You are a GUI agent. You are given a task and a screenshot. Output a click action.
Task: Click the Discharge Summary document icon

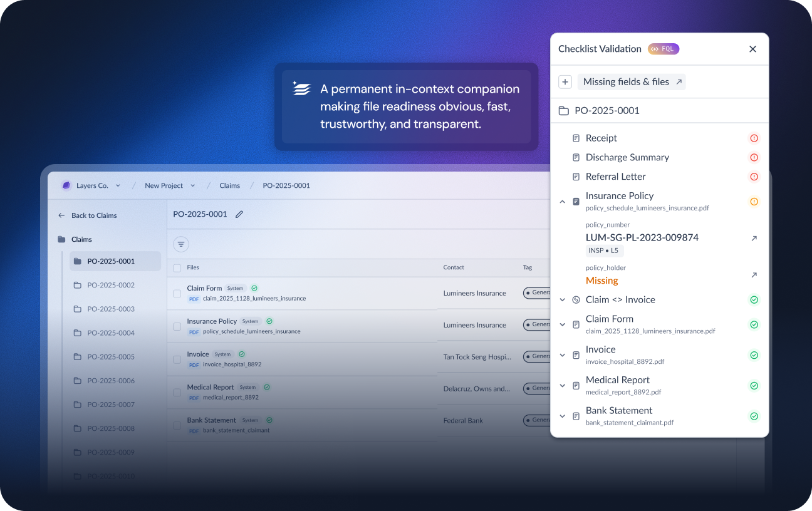tap(576, 158)
